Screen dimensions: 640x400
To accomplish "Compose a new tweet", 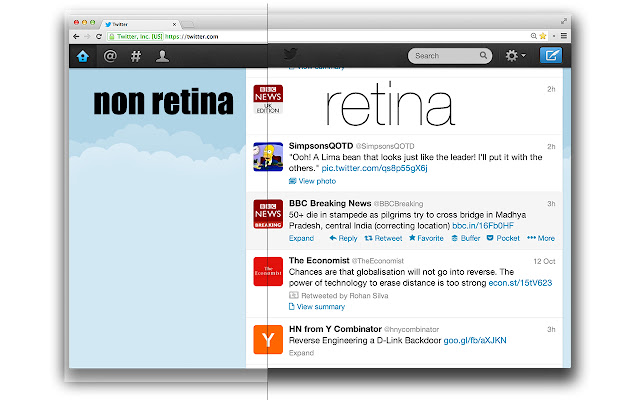I will click(x=551, y=55).
